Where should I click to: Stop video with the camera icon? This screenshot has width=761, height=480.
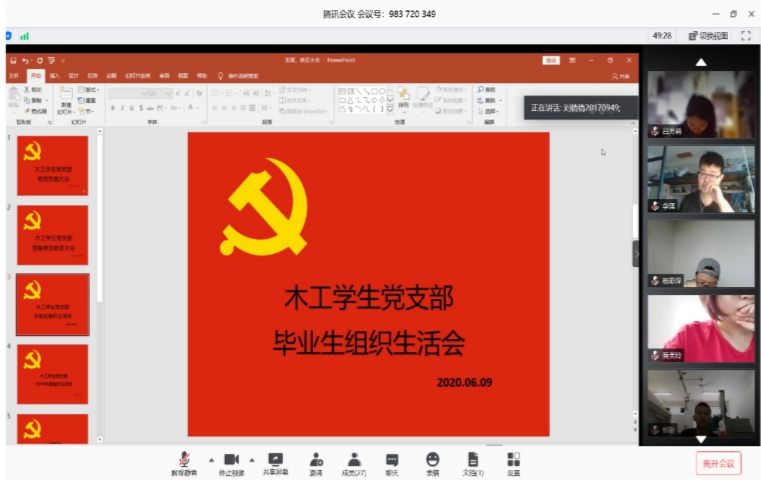232,463
